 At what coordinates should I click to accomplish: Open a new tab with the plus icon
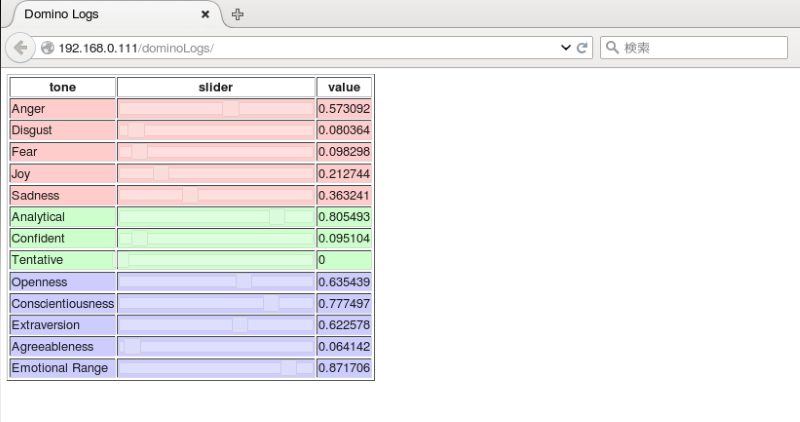[x=237, y=14]
